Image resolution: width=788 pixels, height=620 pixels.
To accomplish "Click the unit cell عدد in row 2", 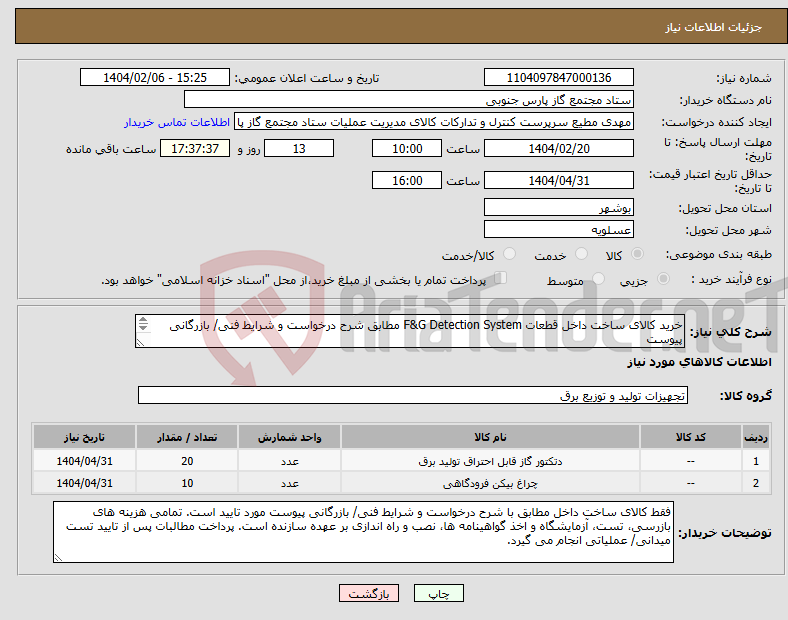I will [x=289, y=483].
